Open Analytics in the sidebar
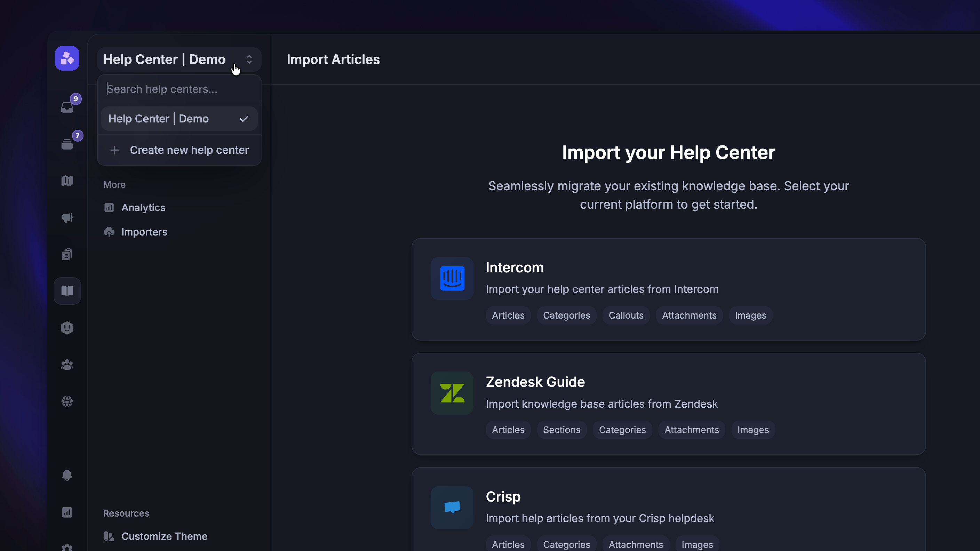 pos(134,208)
